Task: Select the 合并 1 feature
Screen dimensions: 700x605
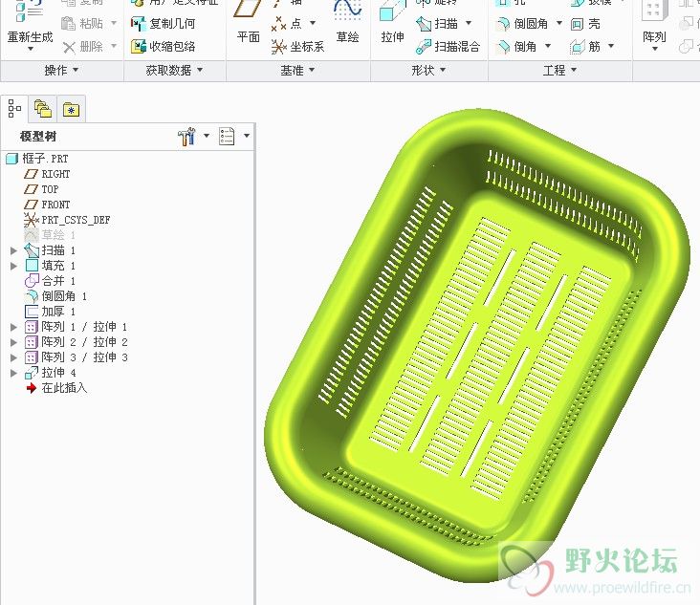Action: coord(50,281)
